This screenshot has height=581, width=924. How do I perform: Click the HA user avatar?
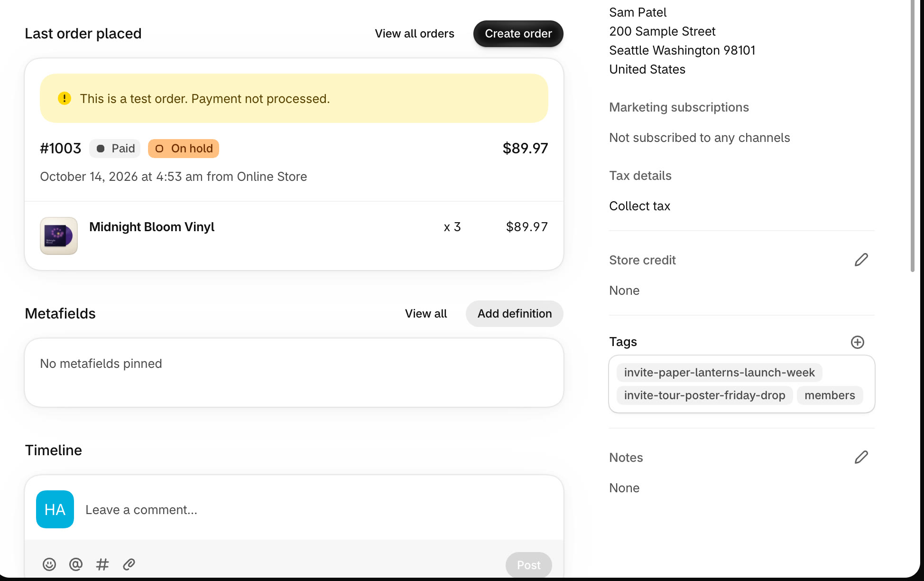(55, 509)
